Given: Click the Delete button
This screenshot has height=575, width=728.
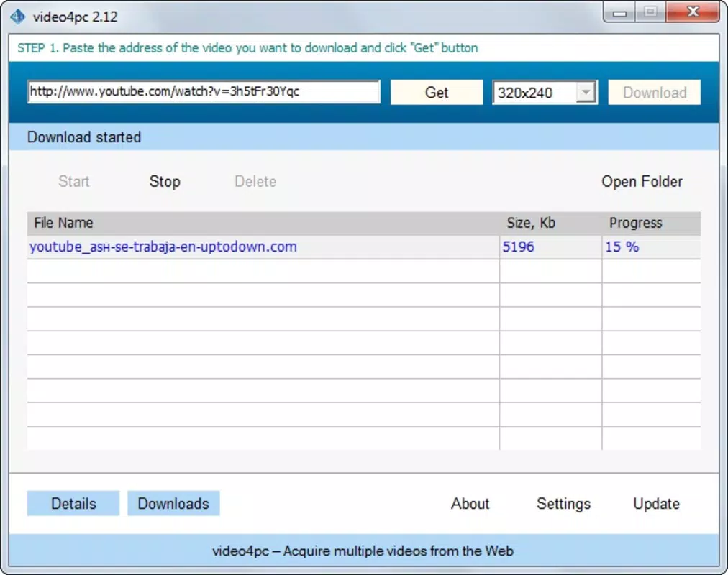Looking at the screenshot, I should (x=255, y=181).
